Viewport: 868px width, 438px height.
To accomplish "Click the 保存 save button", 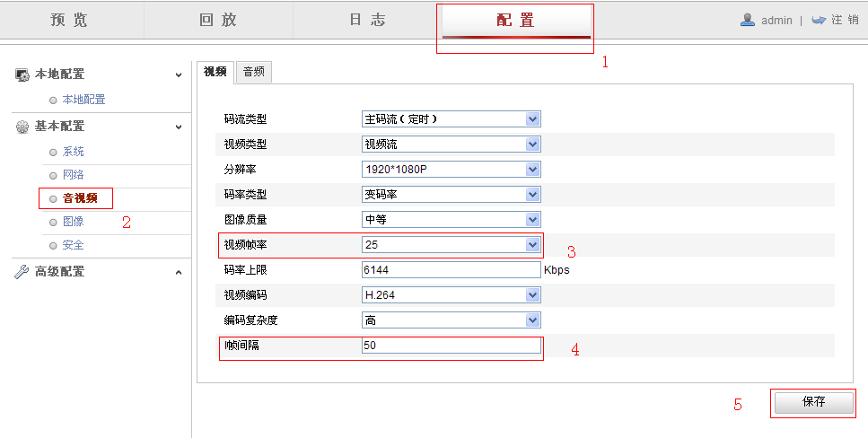I will tap(813, 403).
